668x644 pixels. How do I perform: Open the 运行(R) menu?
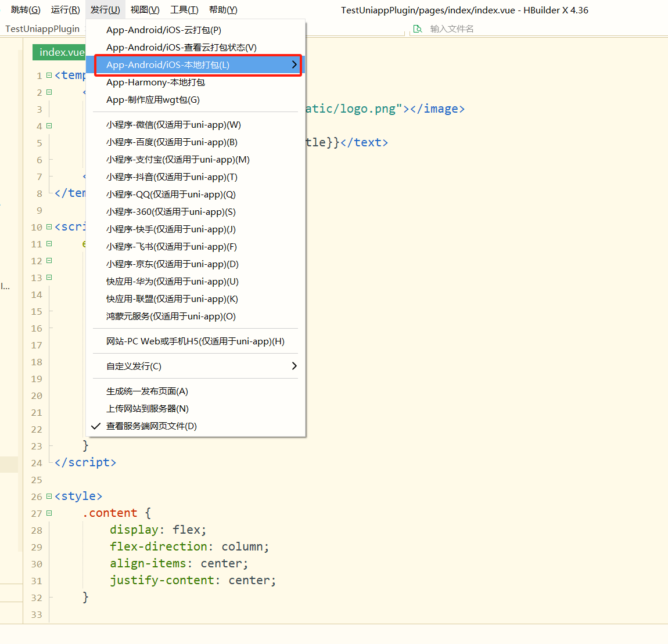coord(65,10)
